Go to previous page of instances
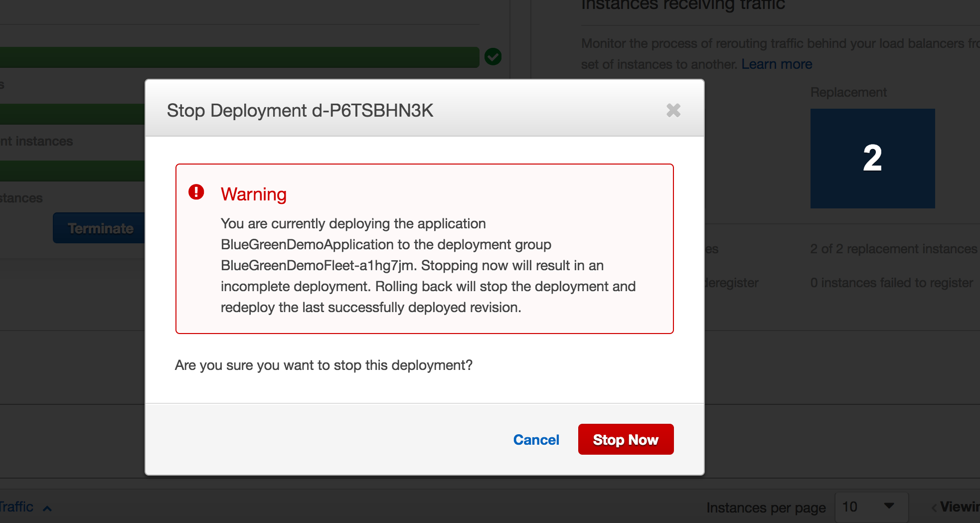The width and height of the screenshot is (980, 523). coord(934,508)
